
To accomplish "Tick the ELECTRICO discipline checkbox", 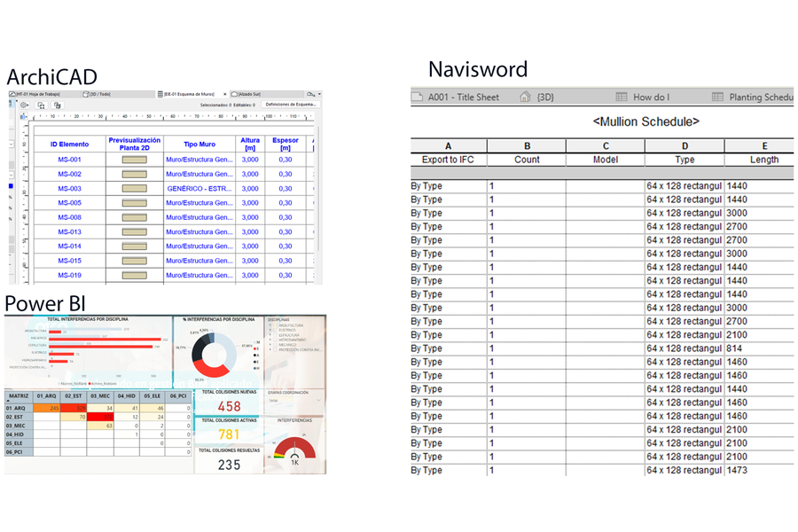I will pyautogui.click(x=276, y=330).
